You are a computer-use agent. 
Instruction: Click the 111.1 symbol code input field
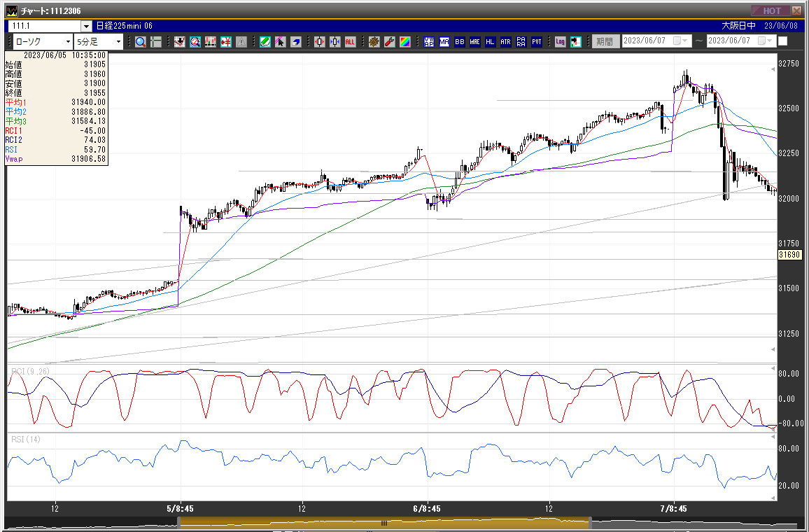[45, 26]
